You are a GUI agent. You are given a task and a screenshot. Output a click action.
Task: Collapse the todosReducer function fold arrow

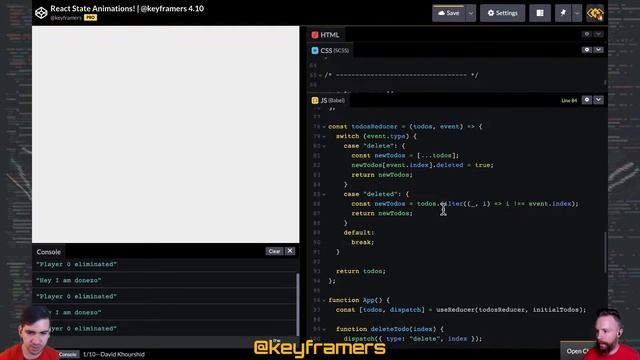pos(324,127)
